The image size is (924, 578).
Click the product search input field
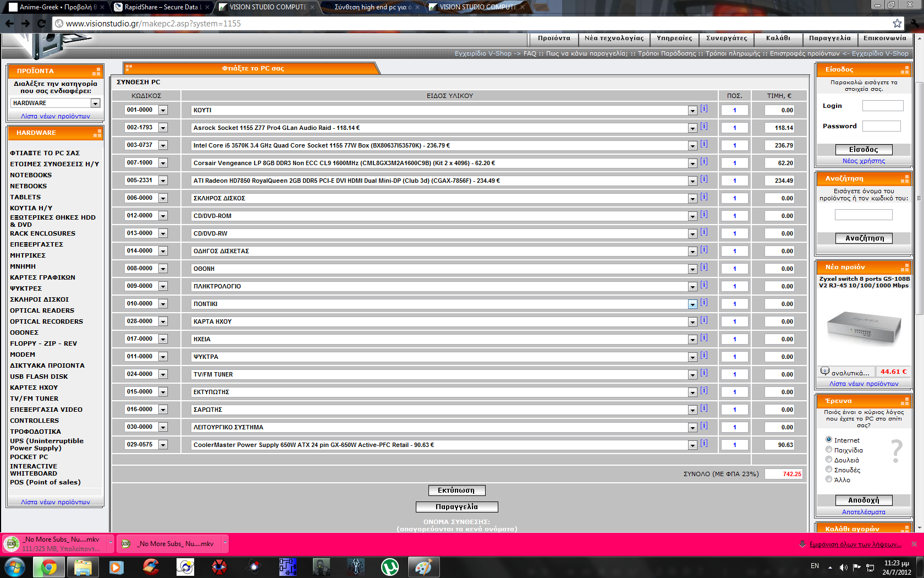(864, 215)
